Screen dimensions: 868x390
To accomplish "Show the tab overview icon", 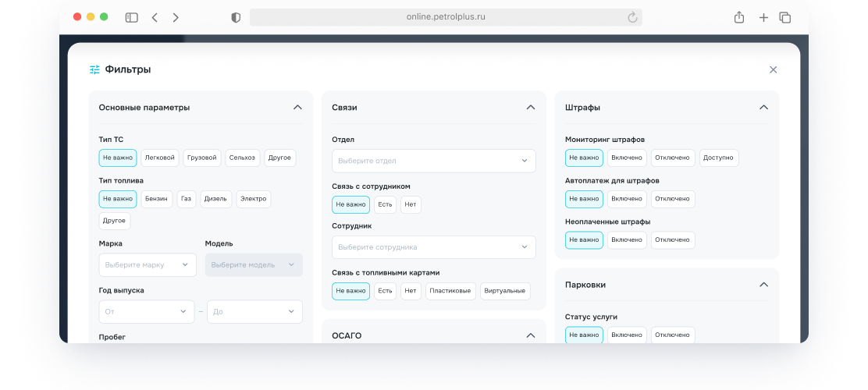I will click(x=785, y=17).
